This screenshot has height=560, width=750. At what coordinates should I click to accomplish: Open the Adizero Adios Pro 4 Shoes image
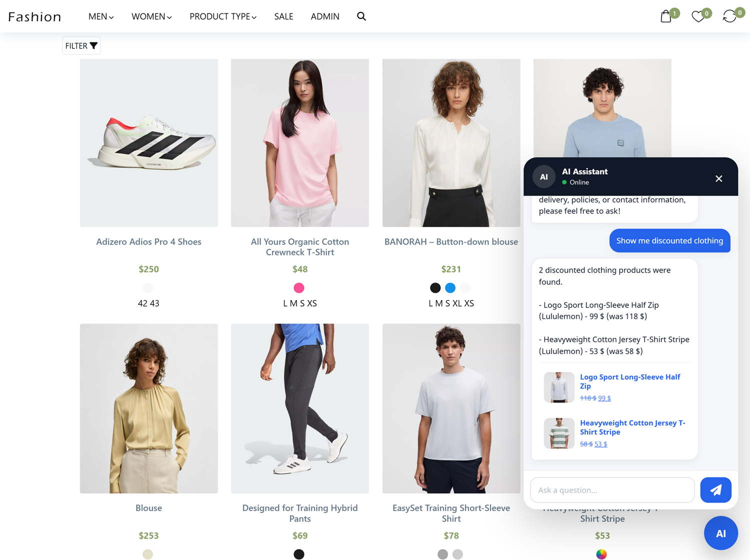click(149, 143)
